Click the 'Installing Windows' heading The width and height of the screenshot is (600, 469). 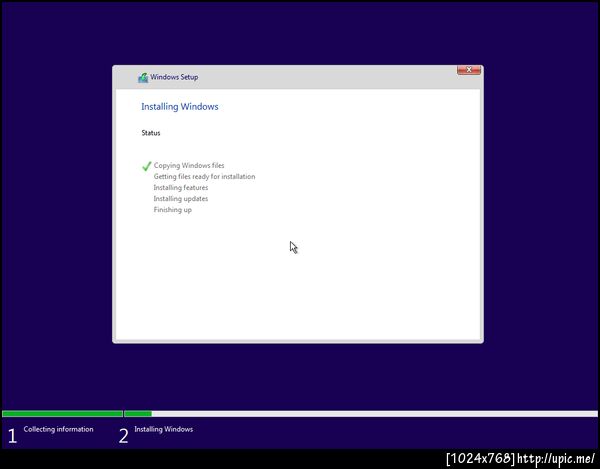click(180, 107)
